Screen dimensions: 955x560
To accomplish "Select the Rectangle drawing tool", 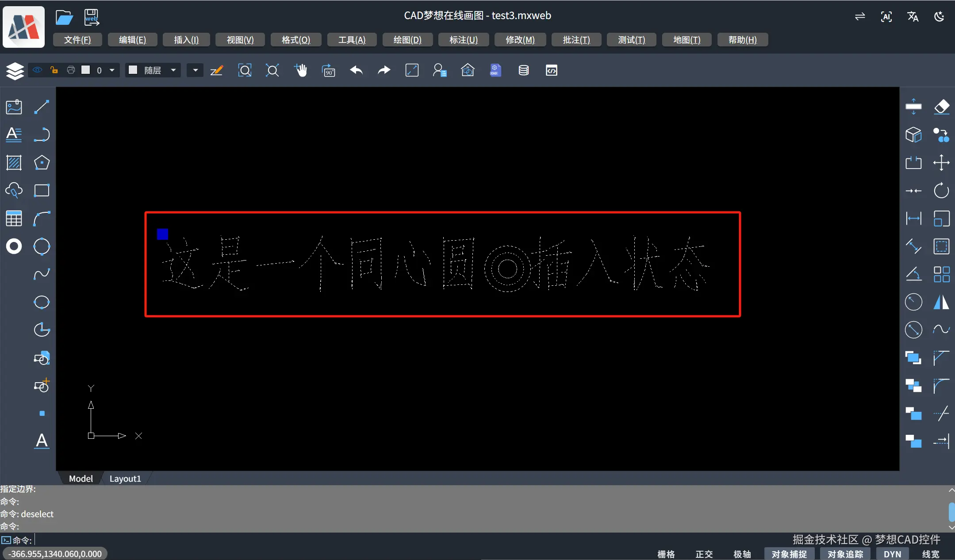I will pos(42,190).
